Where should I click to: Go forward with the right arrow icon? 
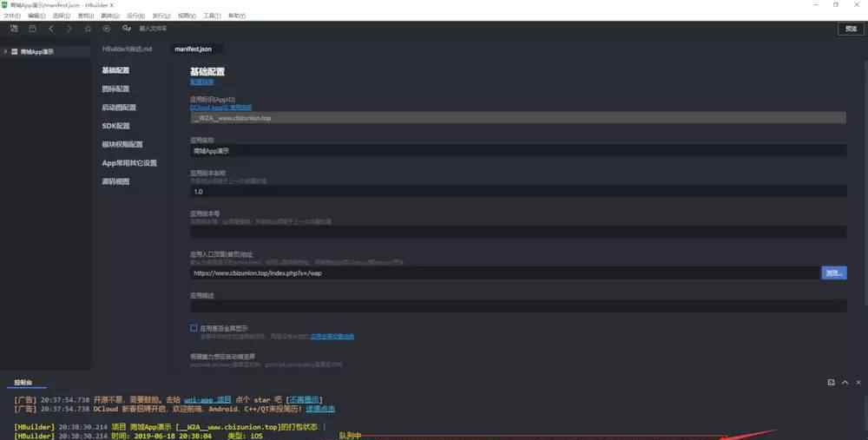click(69, 29)
